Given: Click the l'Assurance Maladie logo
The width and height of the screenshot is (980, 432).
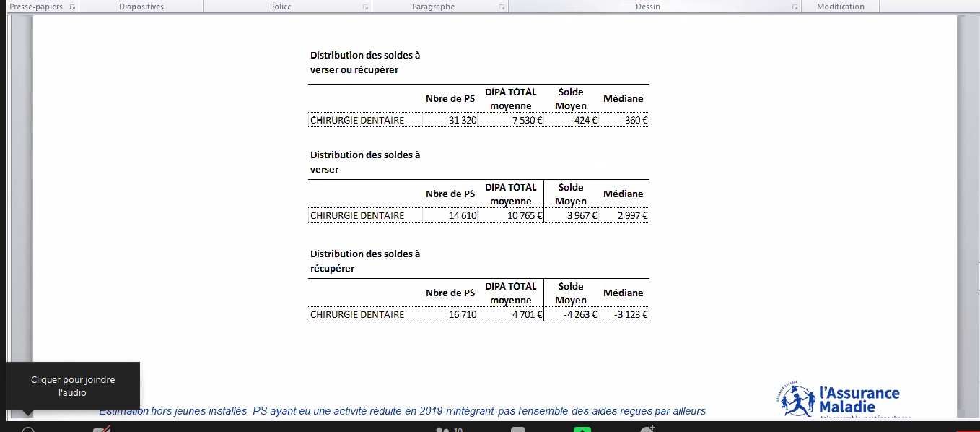Looking at the screenshot, I should coord(841,399).
